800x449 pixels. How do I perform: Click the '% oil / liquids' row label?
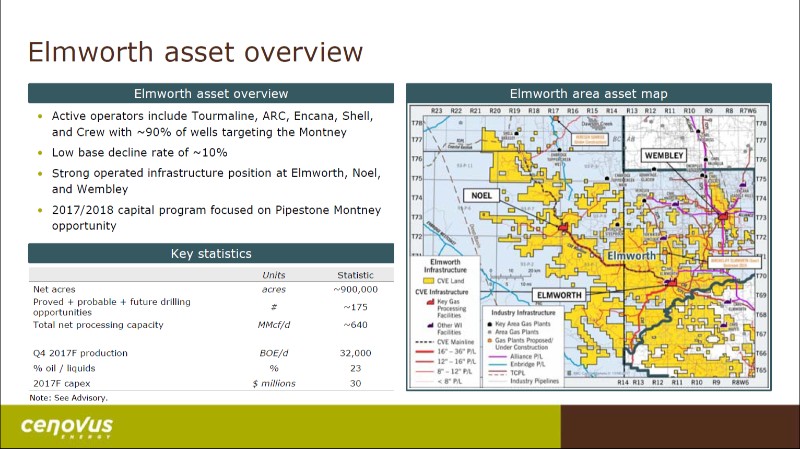click(x=64, y=368)
